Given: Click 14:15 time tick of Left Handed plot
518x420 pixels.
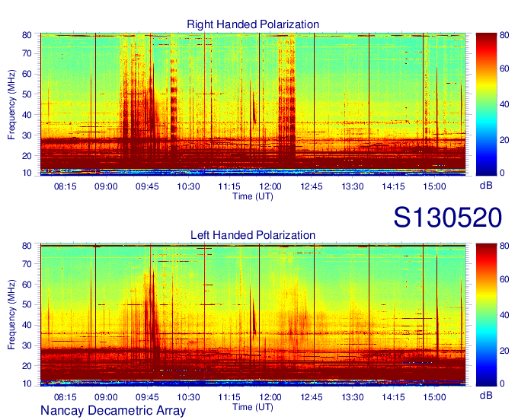Looking at the screenshot, I should tap(394, 397).
